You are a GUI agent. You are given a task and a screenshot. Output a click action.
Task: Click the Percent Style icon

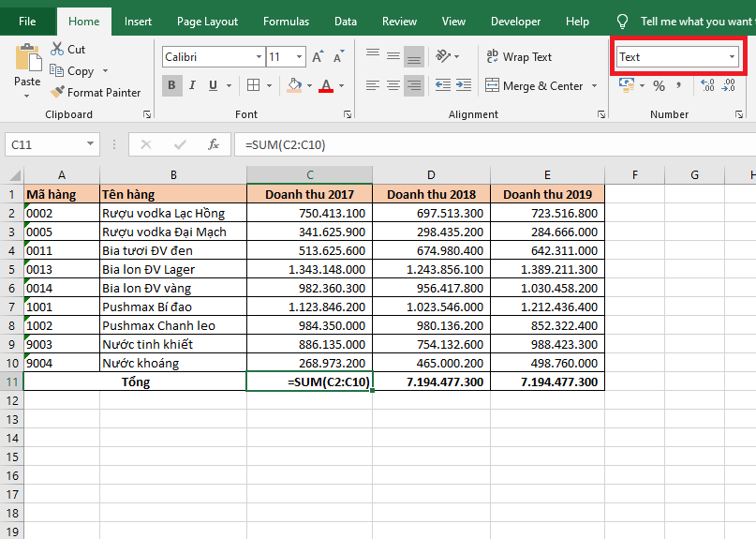tap(659, 86)
